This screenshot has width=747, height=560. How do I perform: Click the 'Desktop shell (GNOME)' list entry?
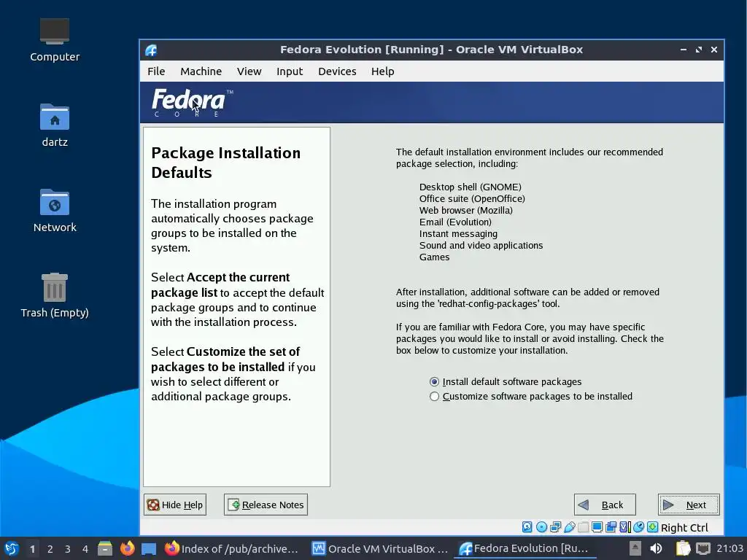tap(471, 187)
